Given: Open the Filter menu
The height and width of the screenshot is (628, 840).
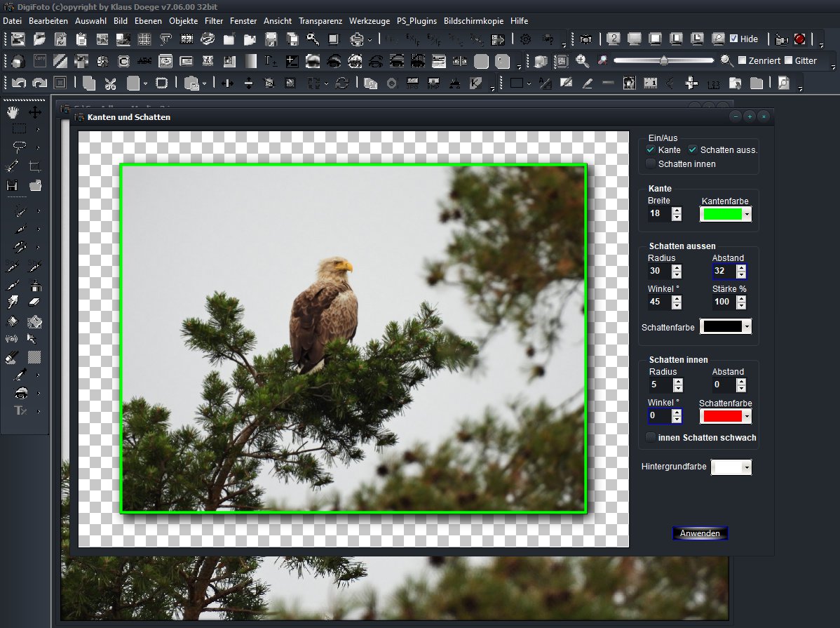Looking at the screenshot, I should (214, 21).
